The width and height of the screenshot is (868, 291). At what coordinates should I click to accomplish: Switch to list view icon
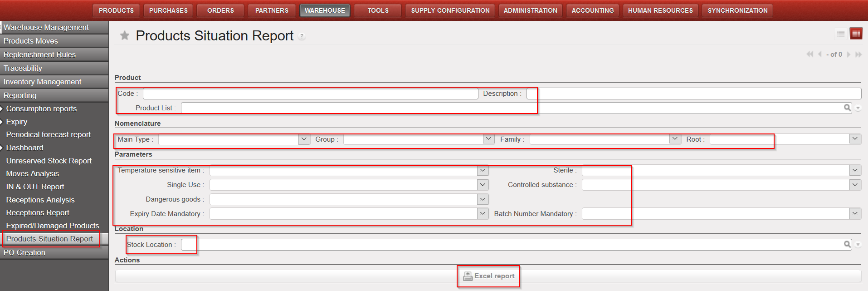840,34
